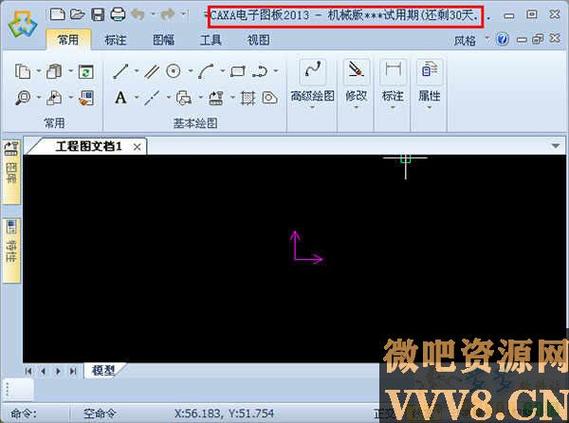Expand the Text tool dropdown arrow
The height and width of the screenshot is (423, 569).
(x=136, y=98)
